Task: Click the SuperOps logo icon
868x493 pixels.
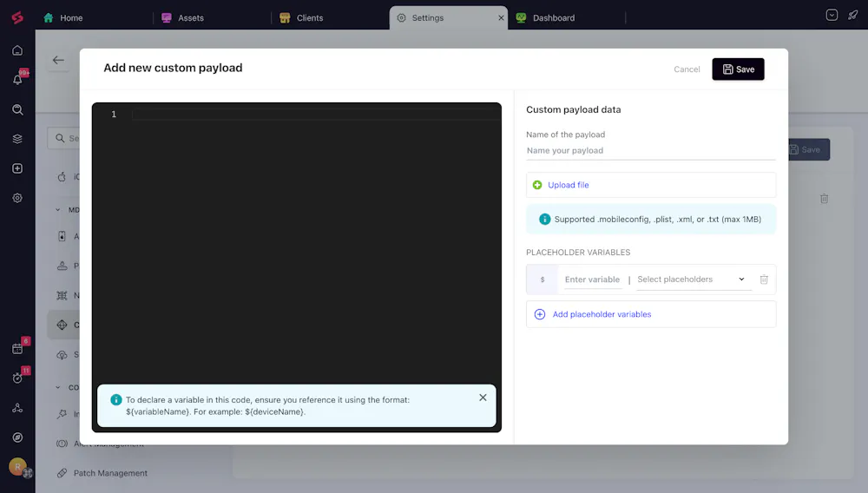Action: (17, 17)
